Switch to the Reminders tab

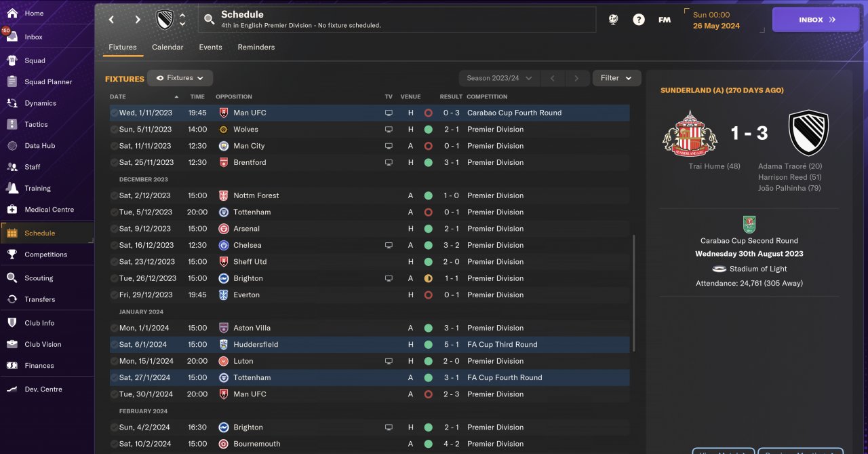pos(256,48)
